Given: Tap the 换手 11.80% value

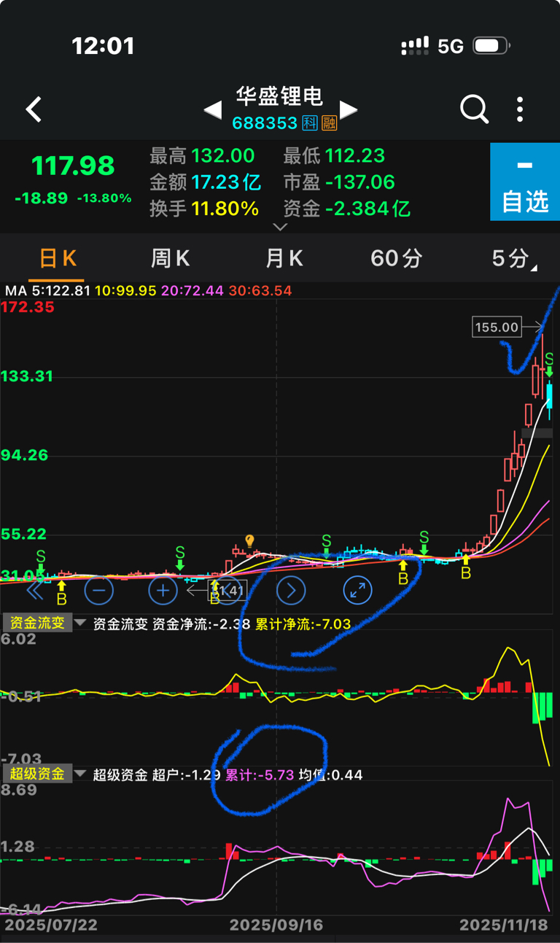Looking at the screenshot, I should tap(225, 209).
